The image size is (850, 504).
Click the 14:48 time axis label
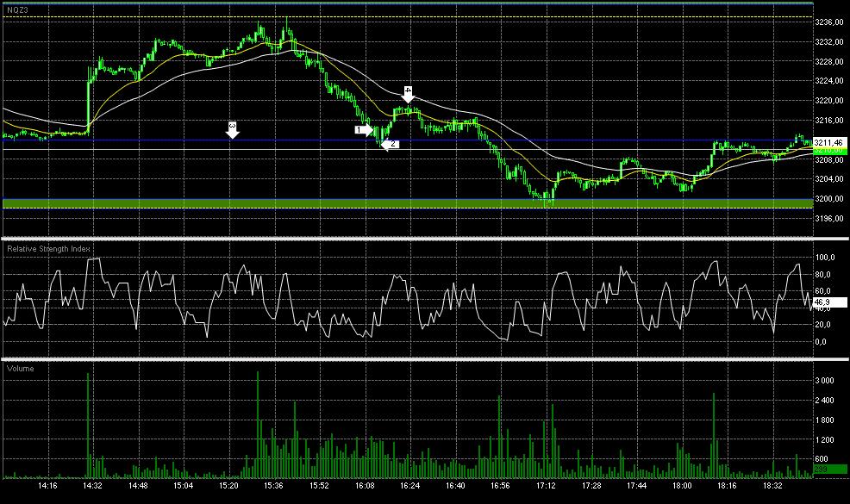coord(138,486)
